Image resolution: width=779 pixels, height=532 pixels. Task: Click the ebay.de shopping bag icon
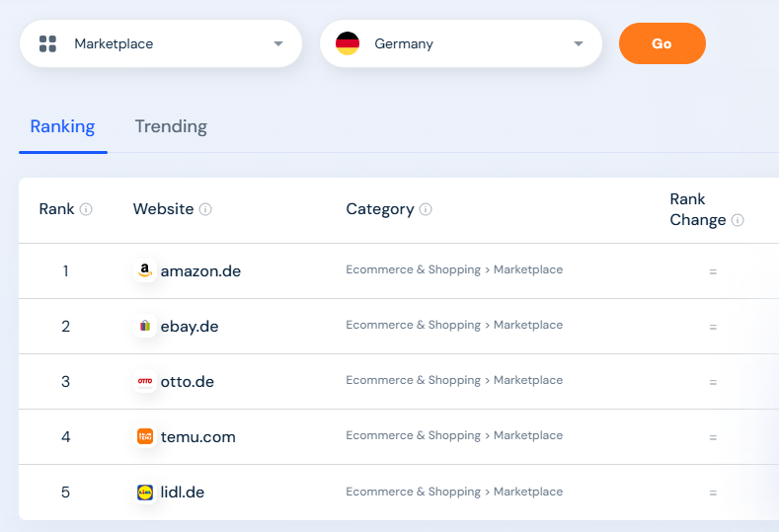click(145, 326)
